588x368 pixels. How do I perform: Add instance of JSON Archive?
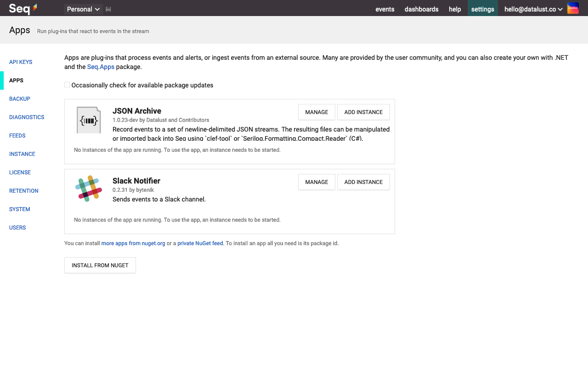[363, 112]
